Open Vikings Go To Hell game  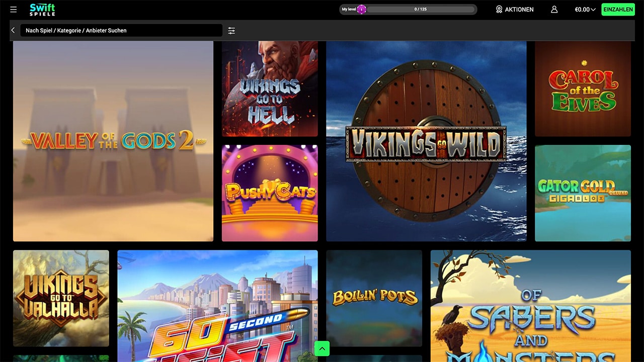pos(270,89)
